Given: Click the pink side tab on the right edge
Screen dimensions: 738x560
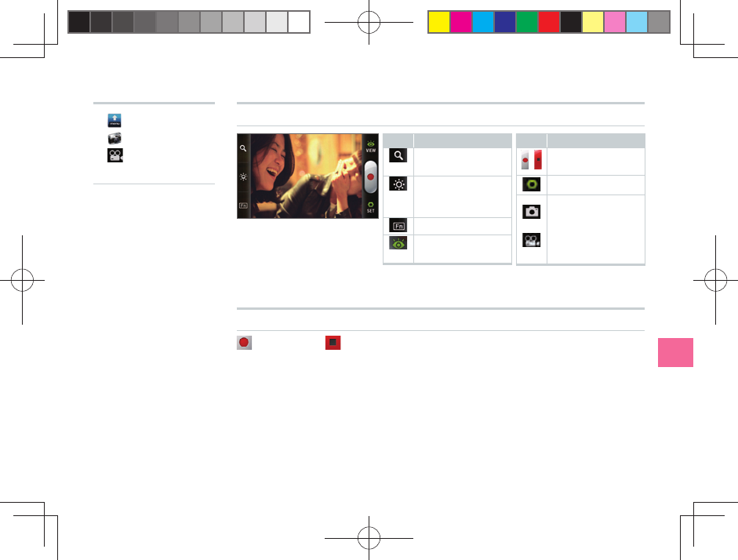Looking at the screenshot, I should pyautogui.click(x=675, y=352).
